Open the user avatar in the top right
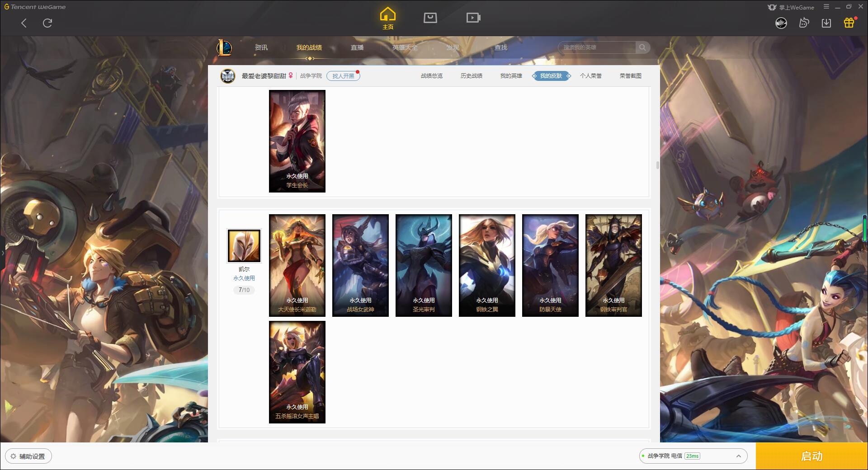 781,23
